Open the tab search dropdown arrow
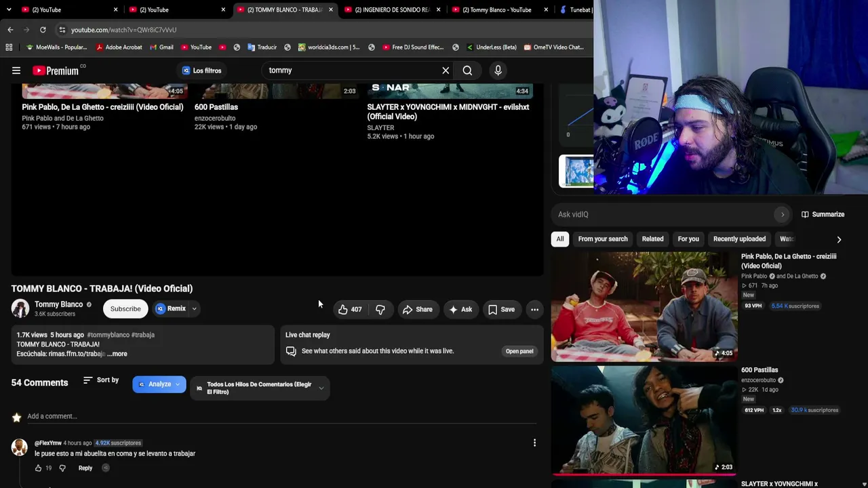This screenshot has height=488, width=868. [9, 9]
